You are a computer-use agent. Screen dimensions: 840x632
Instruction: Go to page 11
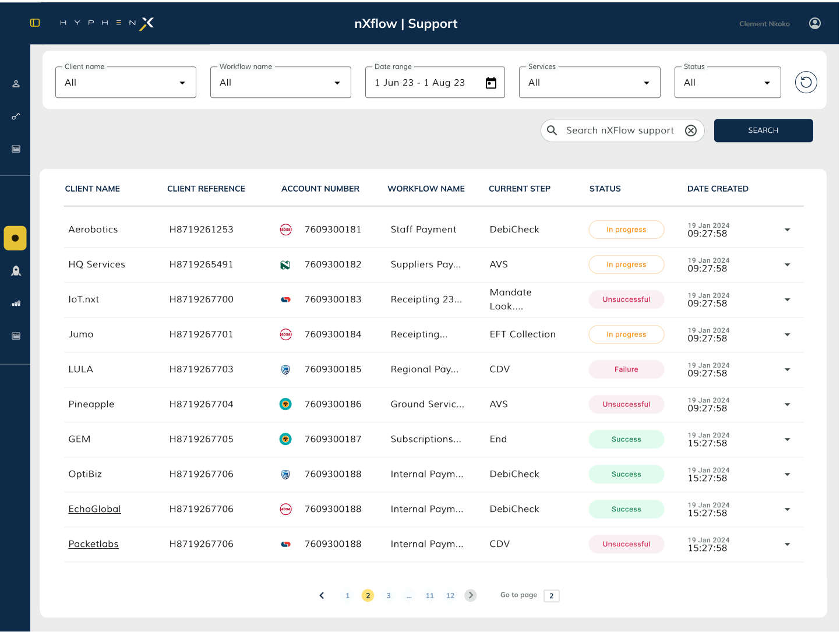[x=430, y=595]
